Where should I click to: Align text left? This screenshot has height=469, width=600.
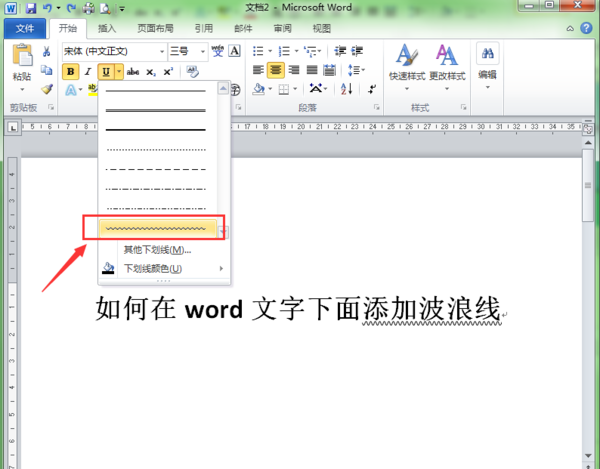point(258,70)
